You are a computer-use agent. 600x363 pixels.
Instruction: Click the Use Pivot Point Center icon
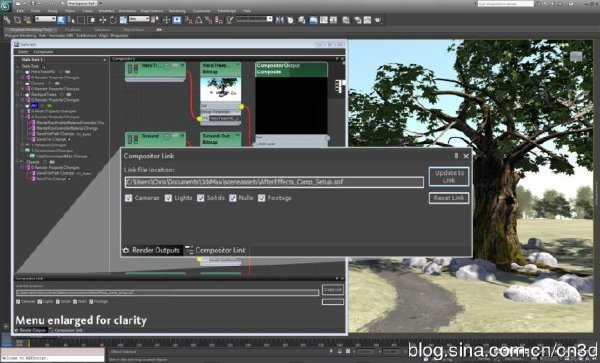(155, 20)
